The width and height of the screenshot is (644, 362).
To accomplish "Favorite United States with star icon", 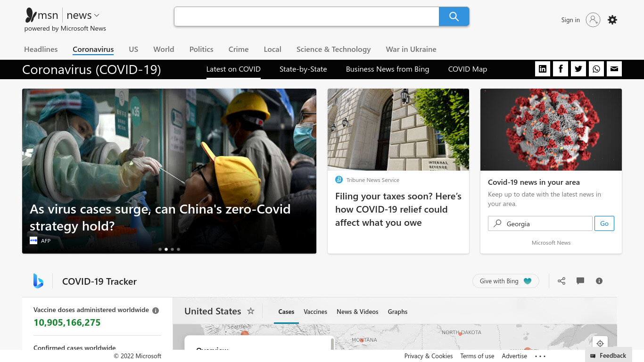I will (251, 311).
